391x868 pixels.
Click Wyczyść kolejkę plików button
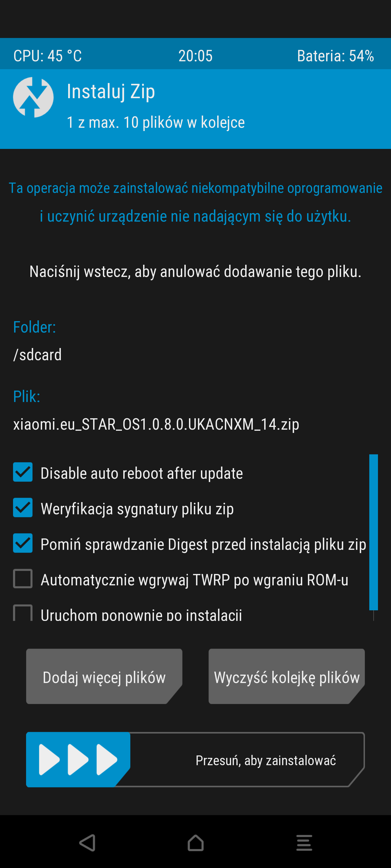coord(287,676)
